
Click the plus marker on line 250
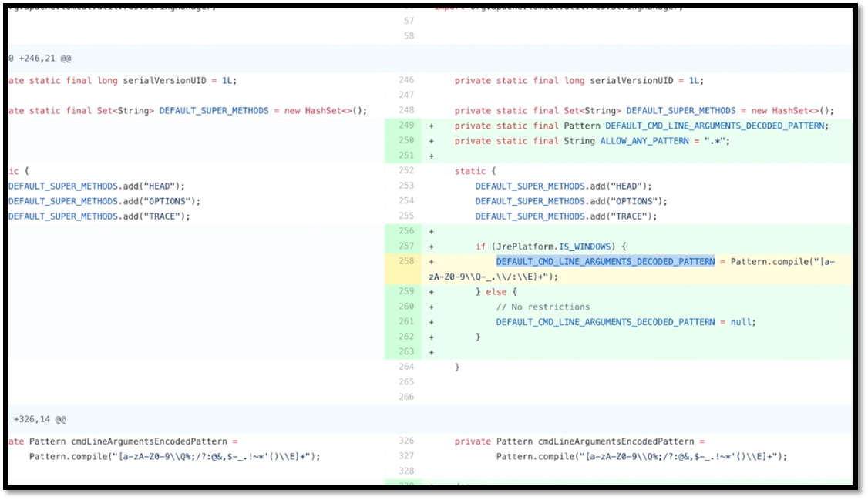pyautogui.click(x=432, y=141)
